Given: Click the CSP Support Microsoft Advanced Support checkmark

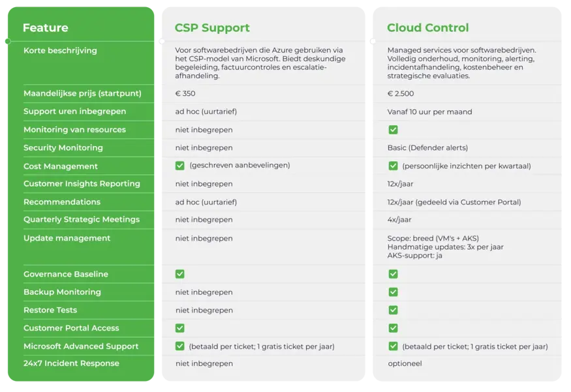Looking at the screenshot, I should point(180,346).
